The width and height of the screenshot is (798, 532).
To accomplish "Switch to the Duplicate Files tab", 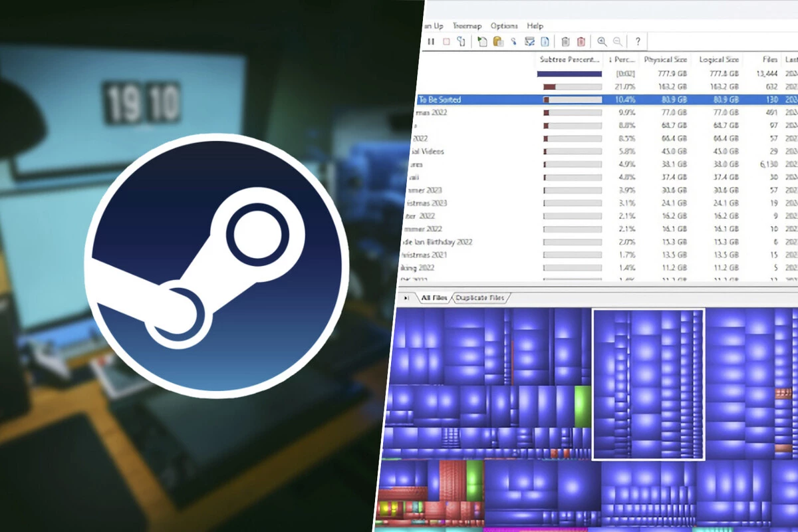I will point(479,298).
